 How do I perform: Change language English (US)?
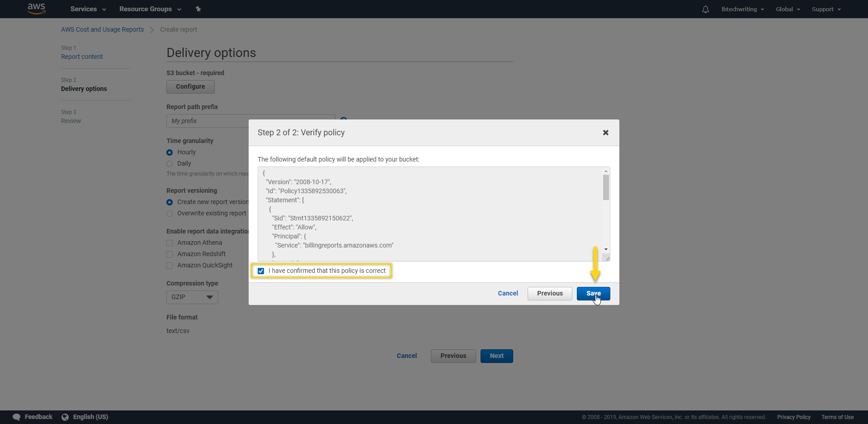pos(90,417)
